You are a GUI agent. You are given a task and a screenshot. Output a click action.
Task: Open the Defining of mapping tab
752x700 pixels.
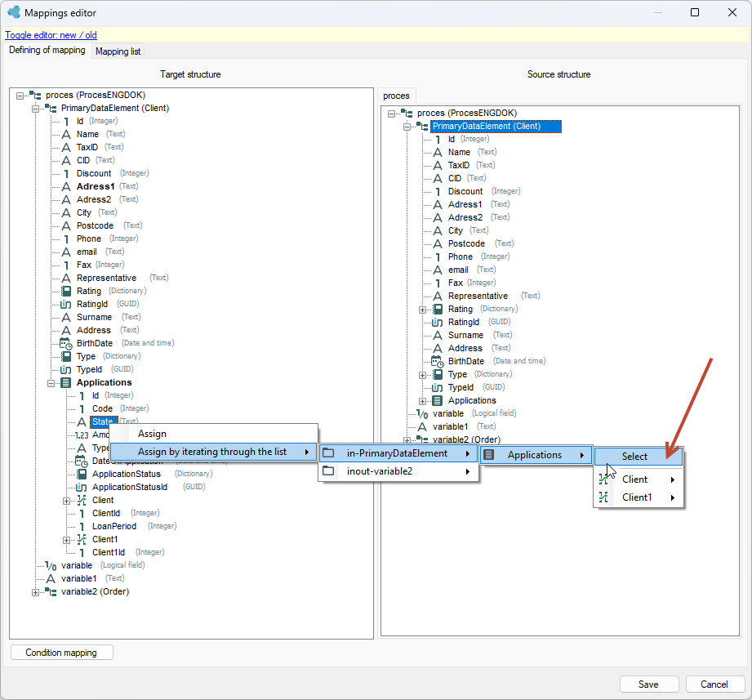tap(47, 50)
